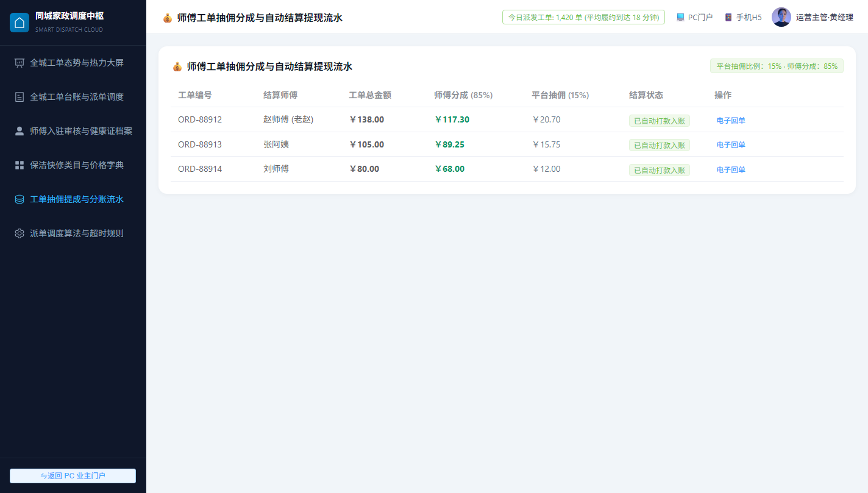Navigate to 保洁快修类目与价格字典
Viewport: 868px width, 493px height.
click(73, 165)
